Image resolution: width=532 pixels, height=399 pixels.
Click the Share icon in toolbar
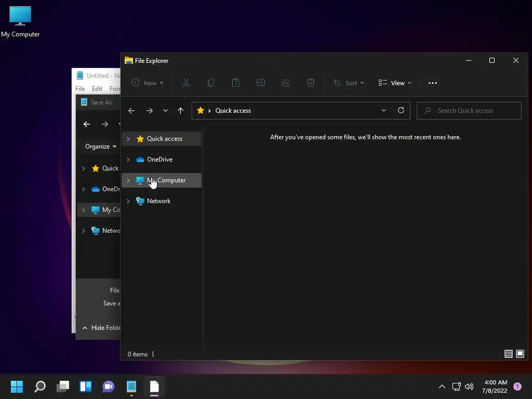point(286,83)
